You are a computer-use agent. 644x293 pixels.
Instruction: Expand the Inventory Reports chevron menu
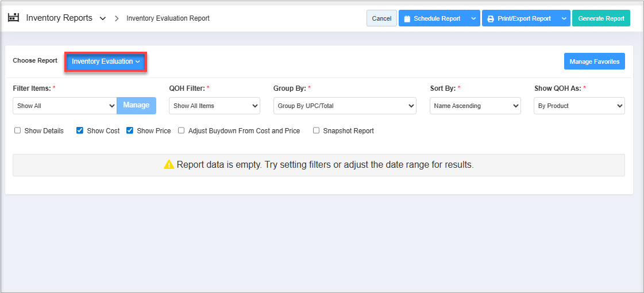click(103, 18)
